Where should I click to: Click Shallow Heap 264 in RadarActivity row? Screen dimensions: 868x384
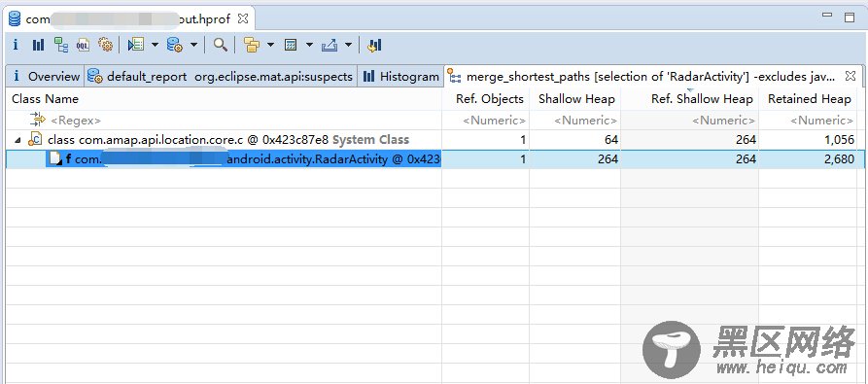point(608,159)
